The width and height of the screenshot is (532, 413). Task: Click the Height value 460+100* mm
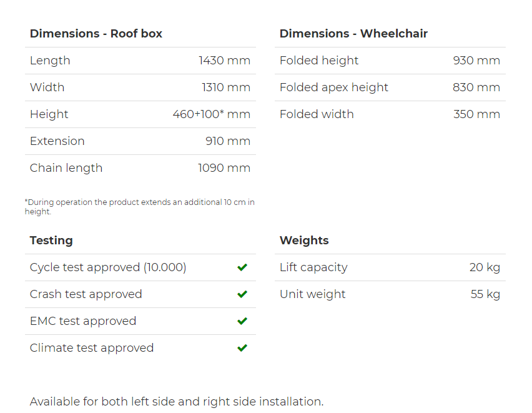coord(212,114)
